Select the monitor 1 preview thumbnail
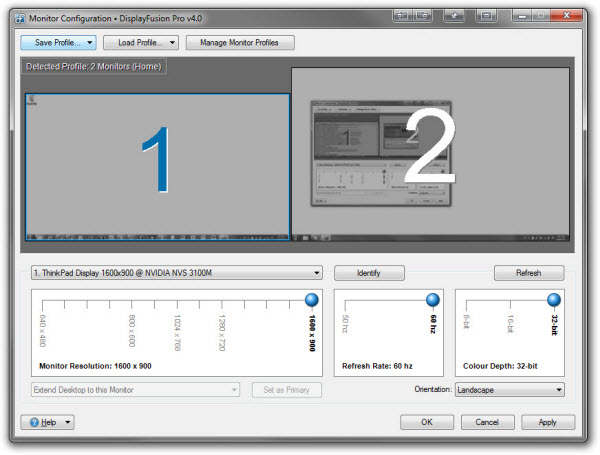The image size is (600, 455). [x=157, y=165]
